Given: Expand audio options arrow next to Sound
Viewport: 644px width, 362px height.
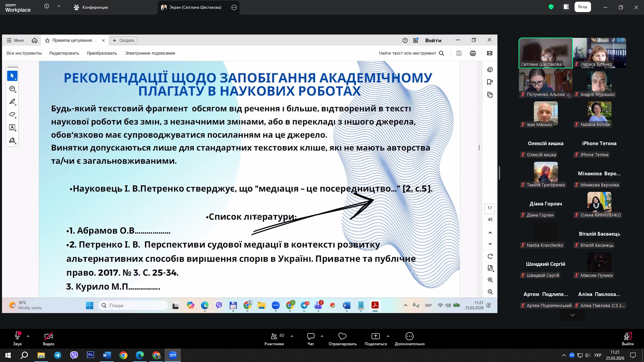Looking at the screenshot, I should click(x=28, y=336).
